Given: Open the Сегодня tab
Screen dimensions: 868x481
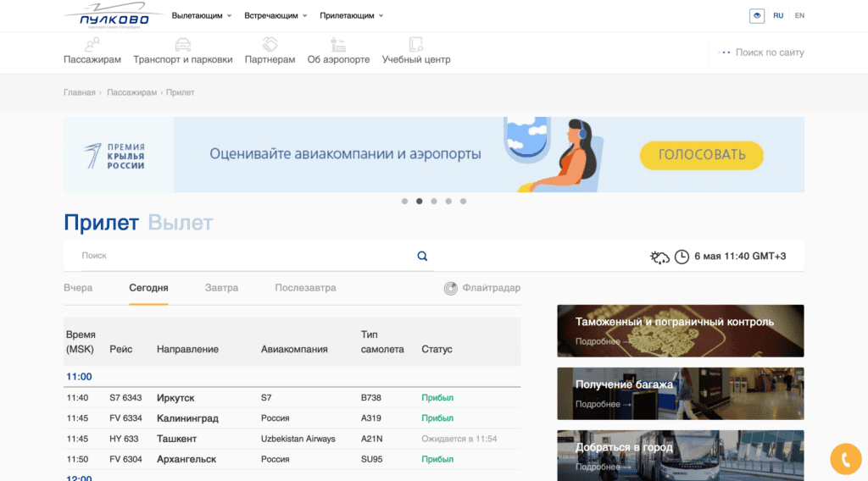Looking at the screenshot, I should 148,288.
